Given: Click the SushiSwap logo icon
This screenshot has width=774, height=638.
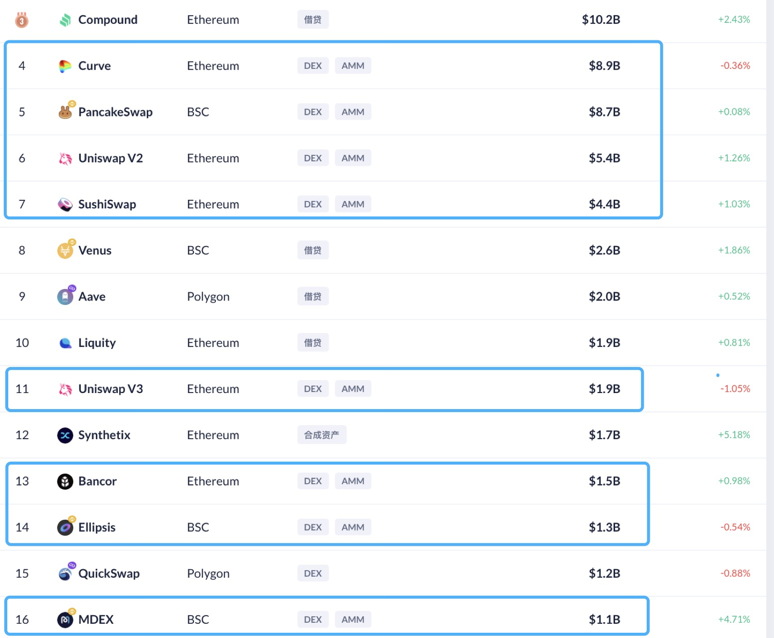Looking at the screenshot, I should click(65, 204).
